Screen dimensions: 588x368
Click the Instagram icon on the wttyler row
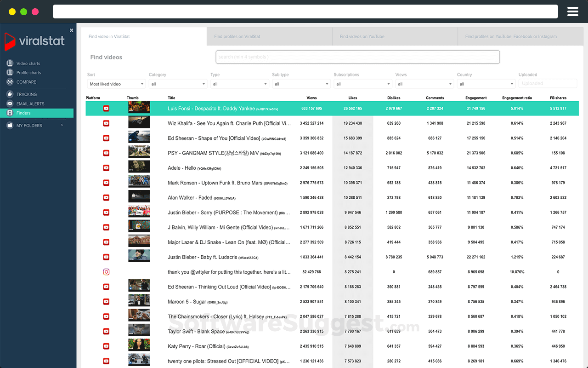click(x=106, y=272)
